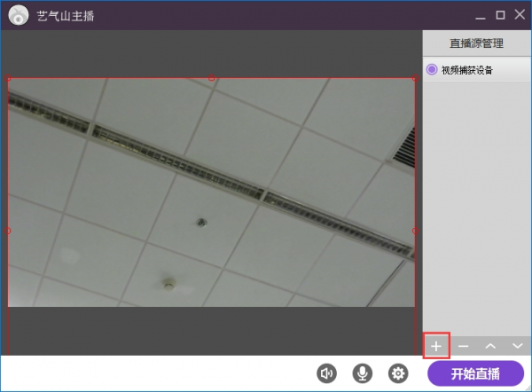
Task: Move source down with down chevron
Action: click(518, 346)
